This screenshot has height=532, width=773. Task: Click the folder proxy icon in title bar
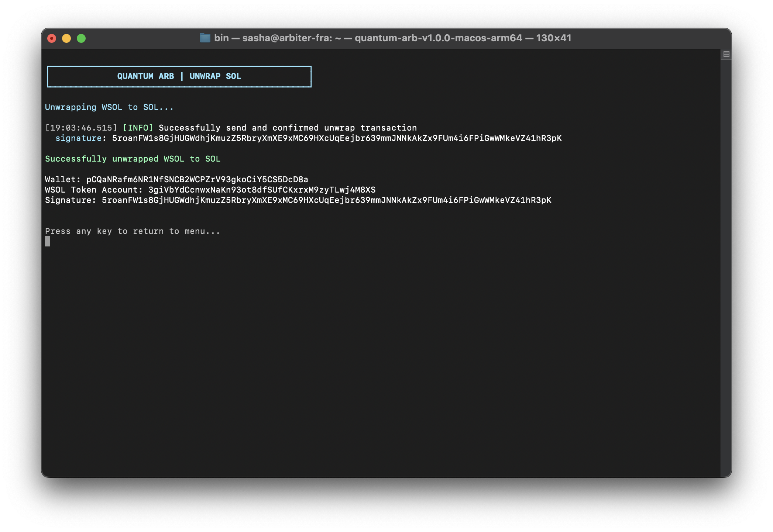point(205,38)
